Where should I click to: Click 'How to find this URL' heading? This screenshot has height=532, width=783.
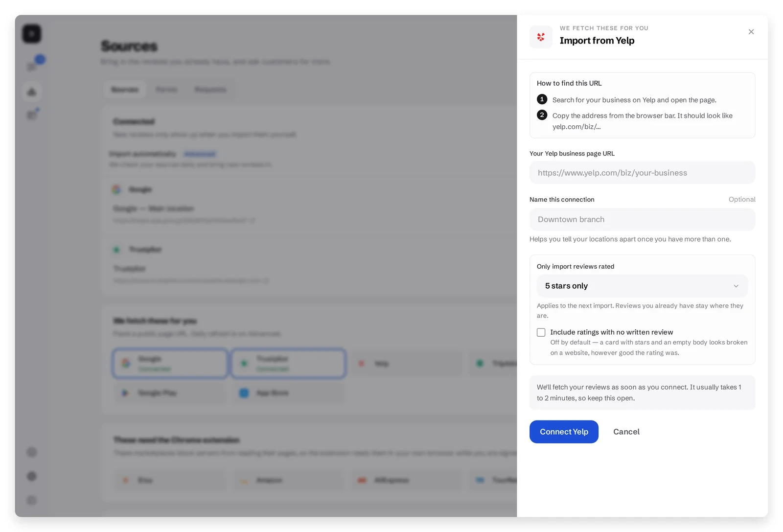pyautogui.click(x=569, y=83)
